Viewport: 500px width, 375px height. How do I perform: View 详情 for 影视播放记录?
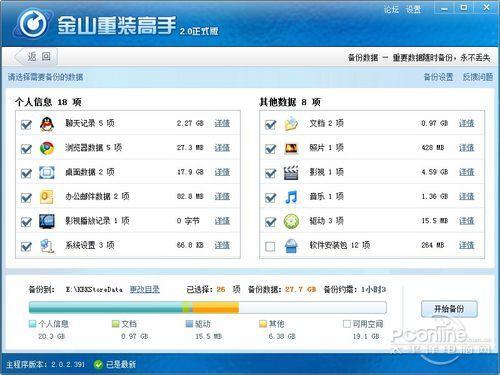point(222,221)
